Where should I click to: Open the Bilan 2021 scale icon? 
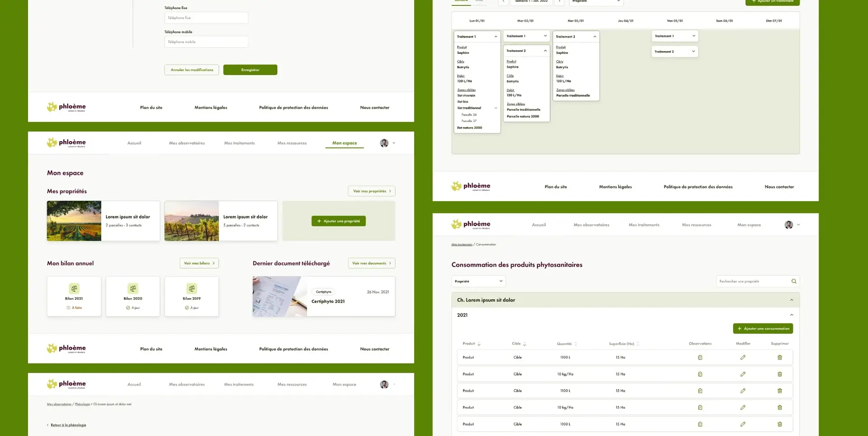74,289
